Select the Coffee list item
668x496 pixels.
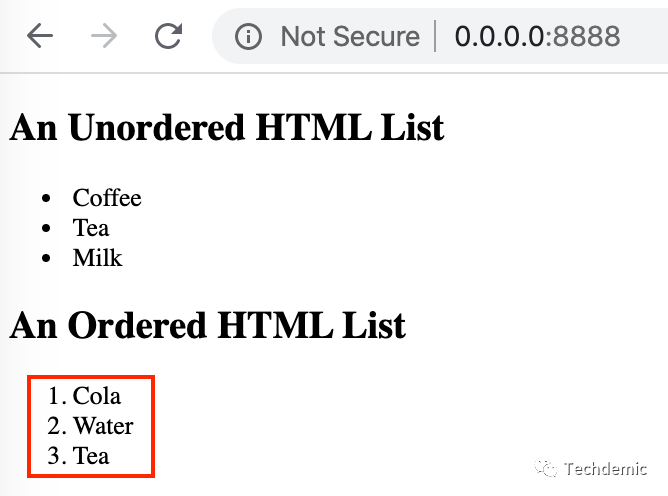[107, 198]
